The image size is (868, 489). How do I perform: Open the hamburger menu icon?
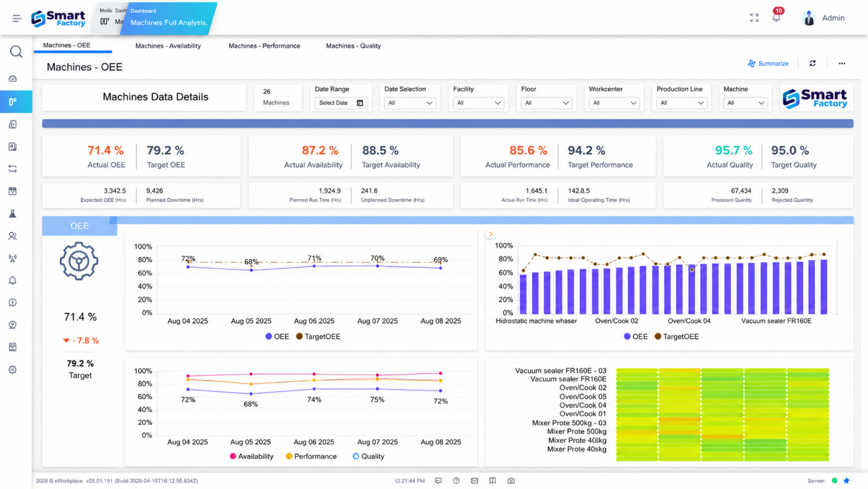17,18
